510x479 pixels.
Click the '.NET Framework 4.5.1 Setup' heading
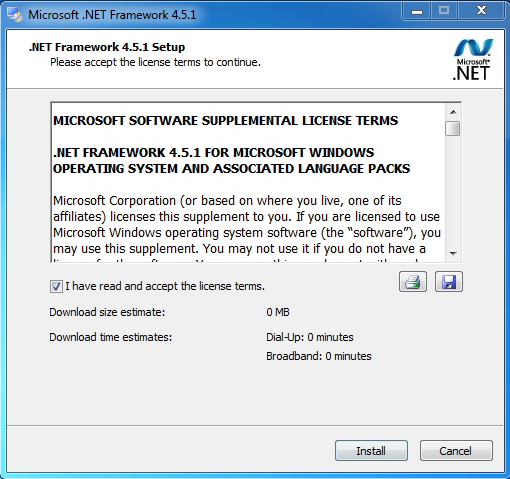[107, 47]
